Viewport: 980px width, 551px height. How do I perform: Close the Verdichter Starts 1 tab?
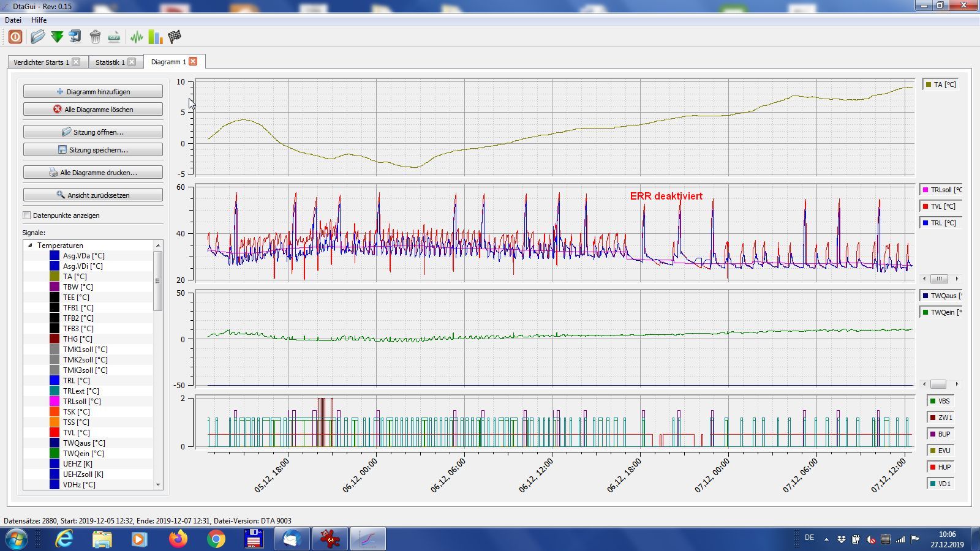76,62
